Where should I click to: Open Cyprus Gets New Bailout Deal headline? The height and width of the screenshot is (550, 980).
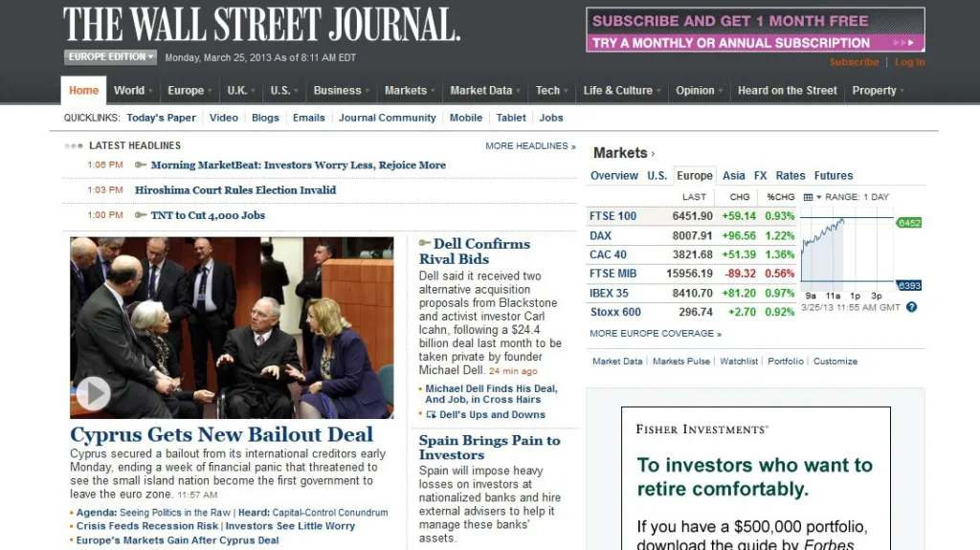pos(221,434)
